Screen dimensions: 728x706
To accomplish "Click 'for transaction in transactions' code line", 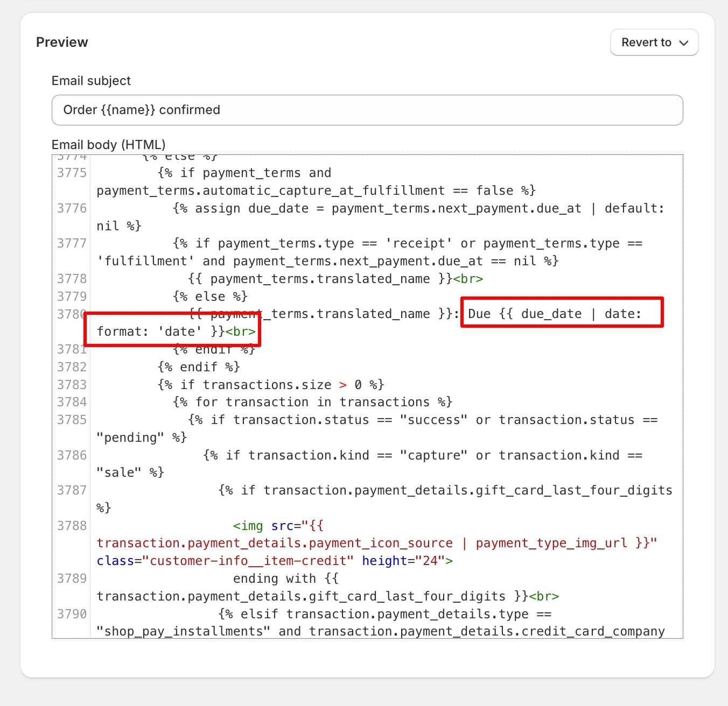I will 312,402.
